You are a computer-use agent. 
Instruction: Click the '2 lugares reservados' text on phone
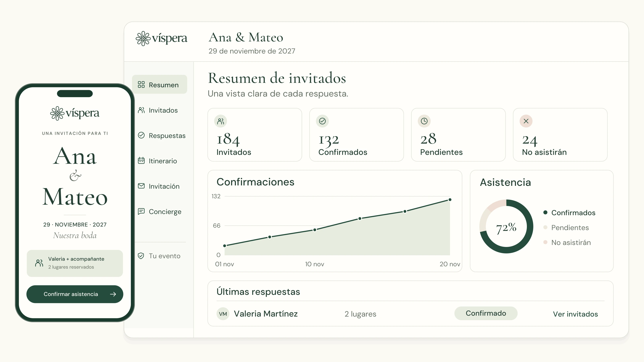[x=71, y=267]
